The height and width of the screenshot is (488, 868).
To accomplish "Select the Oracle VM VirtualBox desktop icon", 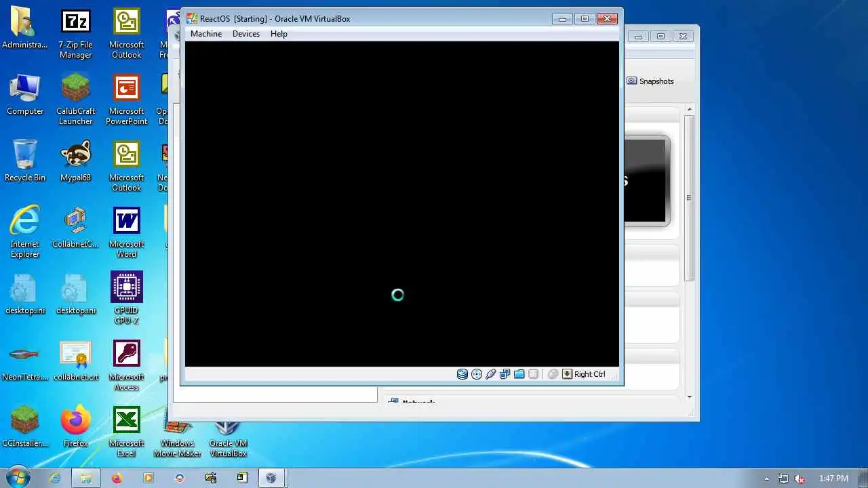I will point(228,437).
